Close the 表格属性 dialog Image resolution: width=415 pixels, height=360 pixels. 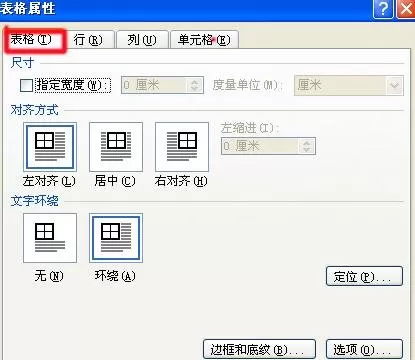(x=405, y=9)
